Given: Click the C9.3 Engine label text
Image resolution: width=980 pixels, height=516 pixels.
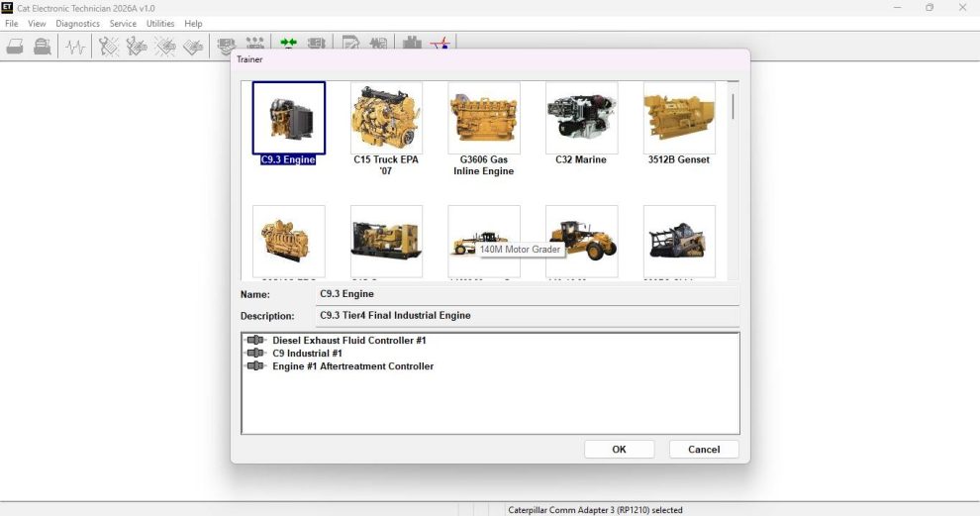Looking at the screenshot, I should [x=288, y=159].
